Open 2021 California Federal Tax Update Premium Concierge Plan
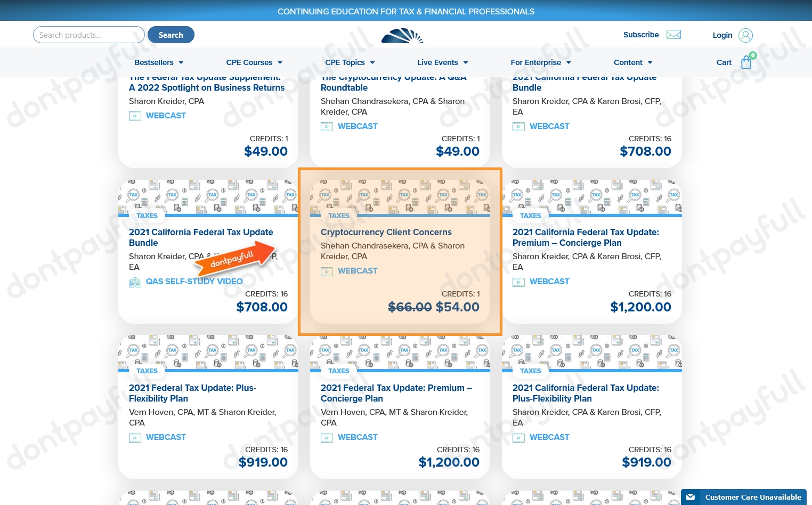Screen dimensions: 812x505 tap(586, 237)
